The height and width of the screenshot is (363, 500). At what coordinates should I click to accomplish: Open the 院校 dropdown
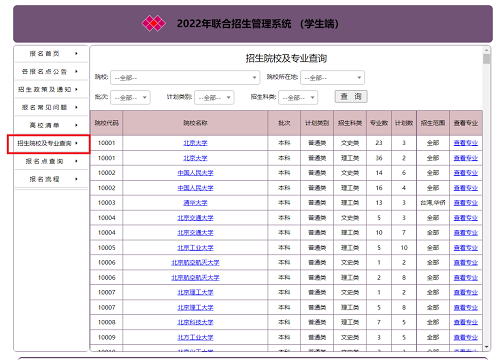tap(185, 78)
